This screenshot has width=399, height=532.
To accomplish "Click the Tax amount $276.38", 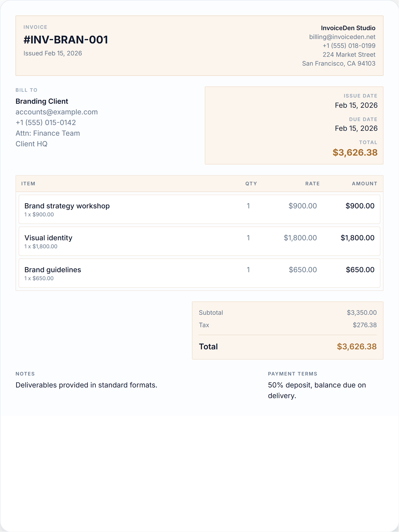I will point(365,325).
